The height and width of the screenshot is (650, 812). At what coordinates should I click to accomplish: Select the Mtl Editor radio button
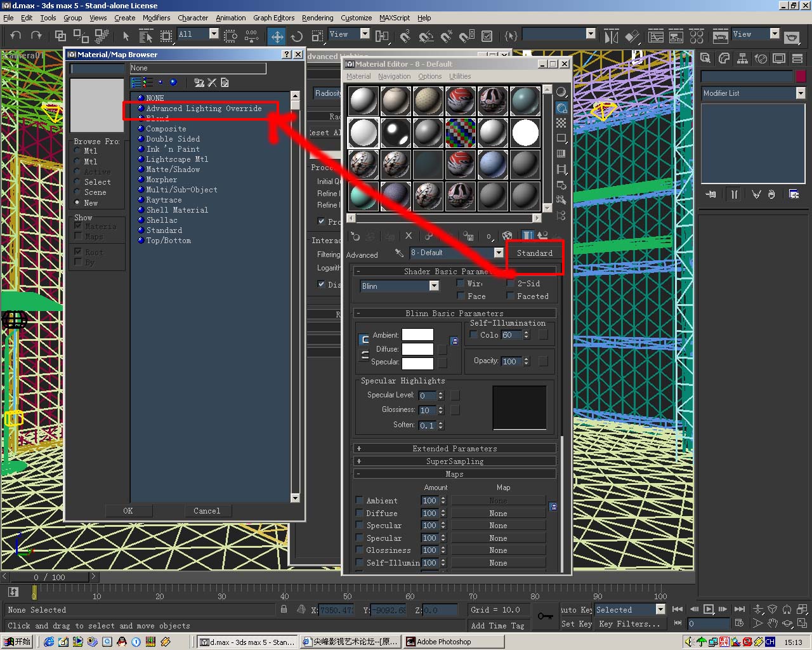tap(77, 161)
